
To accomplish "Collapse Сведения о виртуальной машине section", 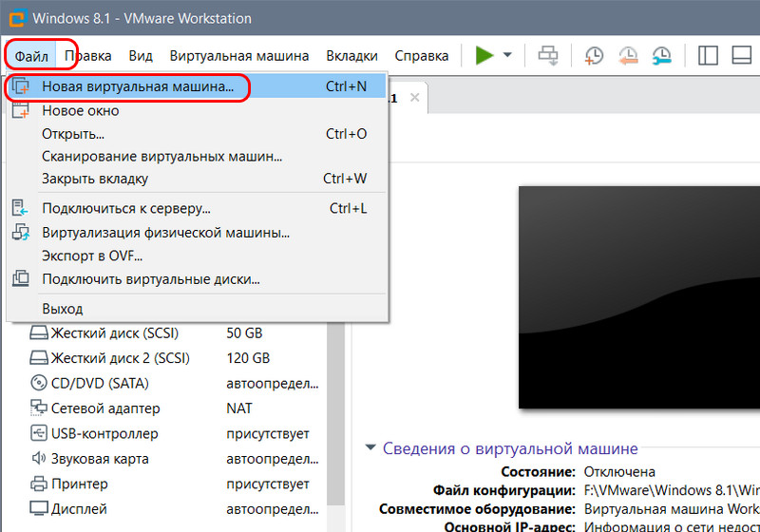I will pos(370,447).
